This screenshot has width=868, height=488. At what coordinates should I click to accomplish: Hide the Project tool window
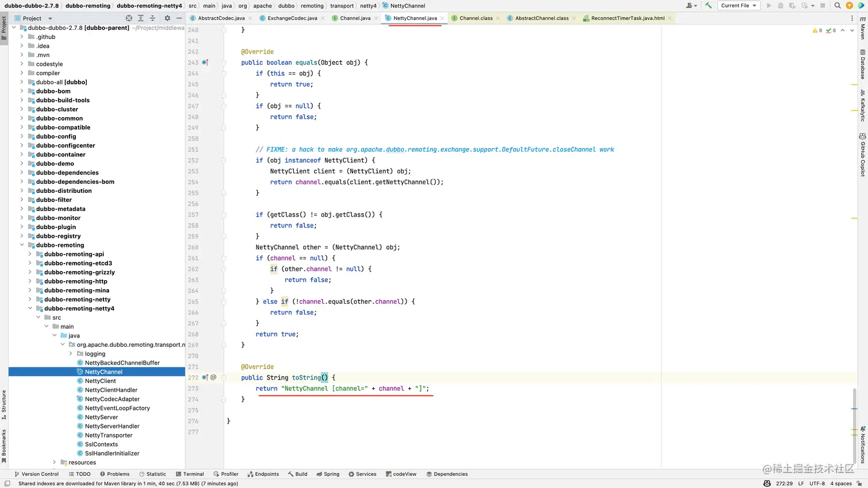[179, 18]
